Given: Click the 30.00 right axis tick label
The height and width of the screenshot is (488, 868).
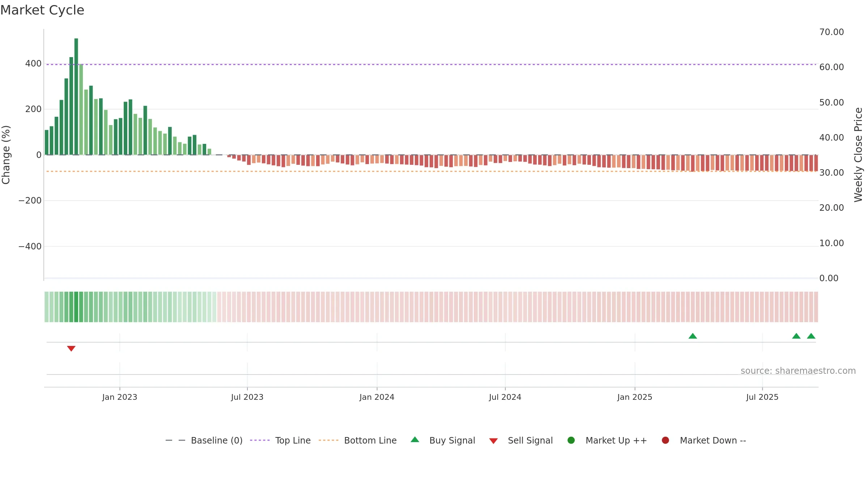Looking at the screenshot, I should coord(831,173).
